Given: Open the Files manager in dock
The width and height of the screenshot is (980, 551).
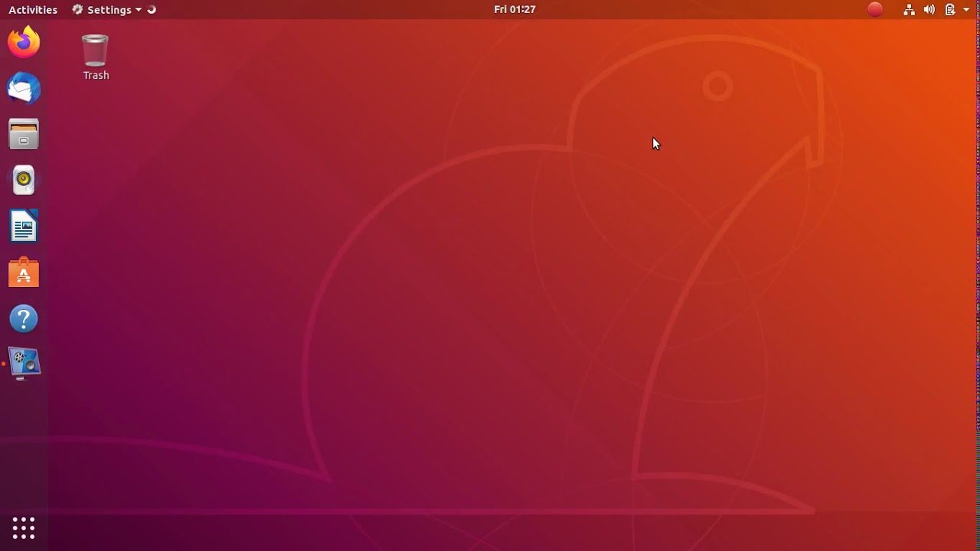Looking at the screenshot, I should 24,134.
